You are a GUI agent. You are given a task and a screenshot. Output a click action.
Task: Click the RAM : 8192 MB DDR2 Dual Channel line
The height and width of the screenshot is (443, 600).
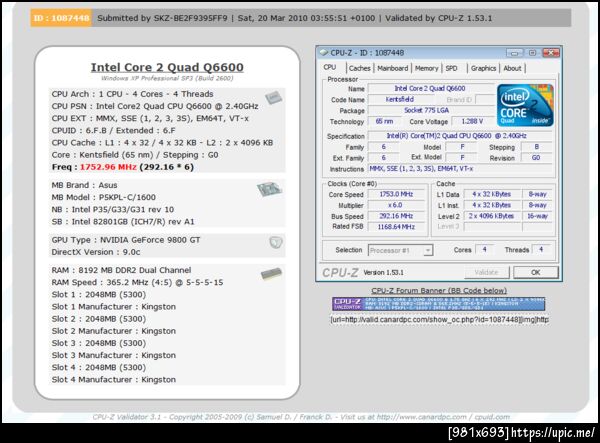click(121, 270)
